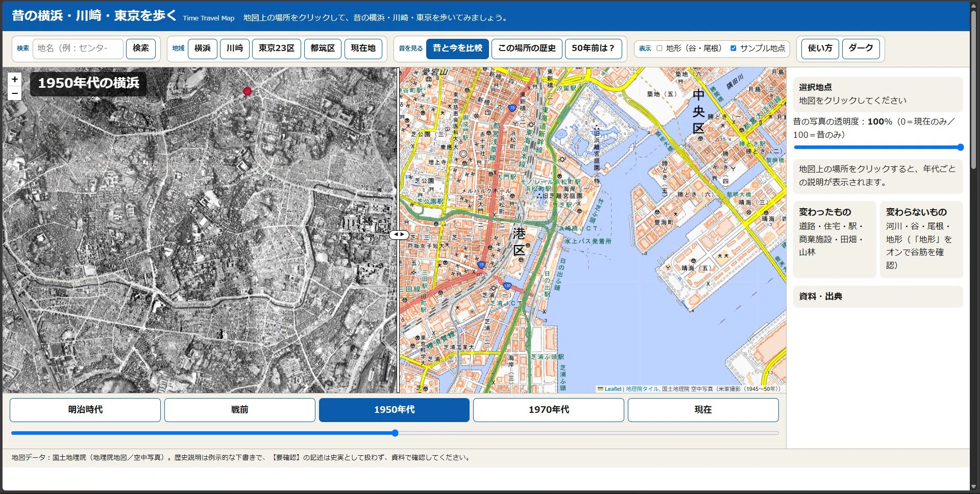Select the 現在 era tab

703,410
